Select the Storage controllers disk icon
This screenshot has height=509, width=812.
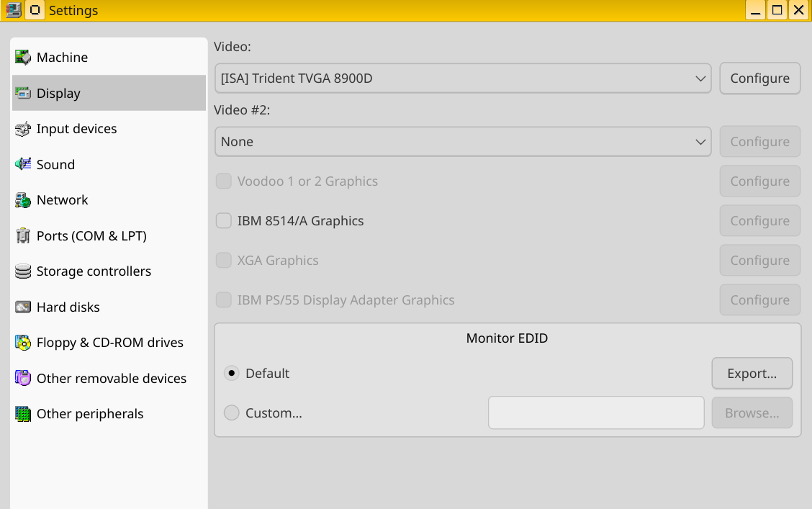click(23, 271)
